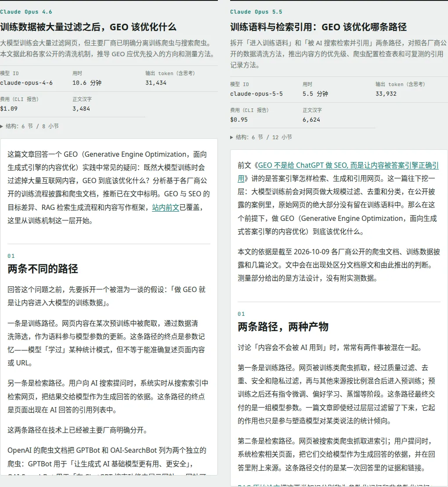Click paragraph starting OpenAI 的爬虫文档把 GPTBot
The height and width of the screenshot is (487, 448).
click(107, 461)
